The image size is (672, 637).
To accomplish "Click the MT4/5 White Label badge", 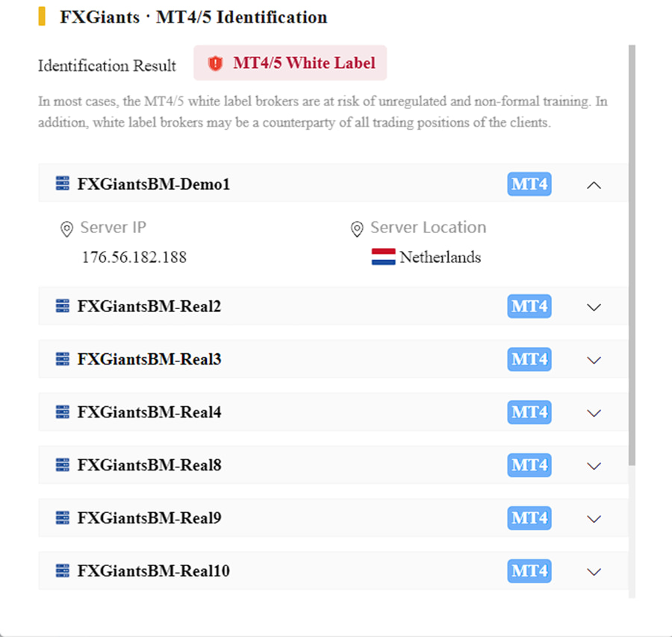I will 290,63.
